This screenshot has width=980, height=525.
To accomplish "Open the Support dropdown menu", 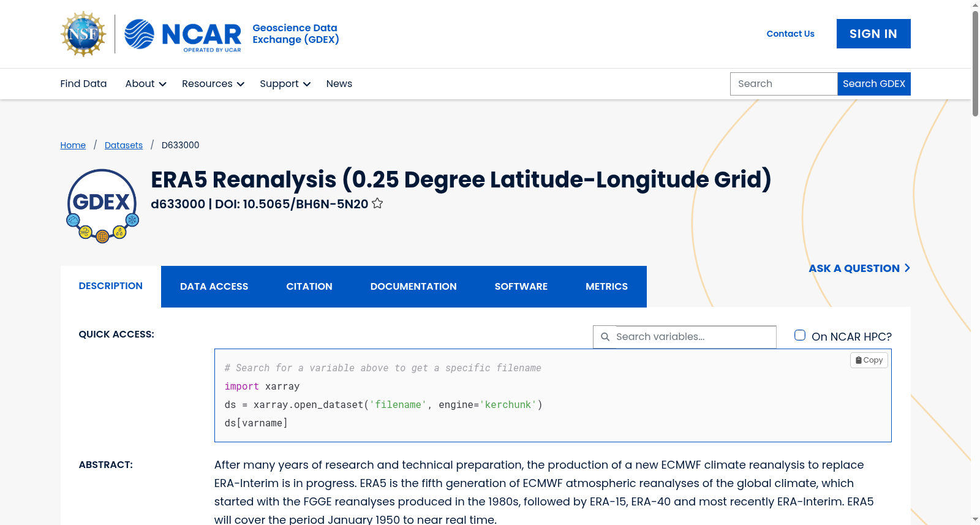I will click(x=285, y=84).
